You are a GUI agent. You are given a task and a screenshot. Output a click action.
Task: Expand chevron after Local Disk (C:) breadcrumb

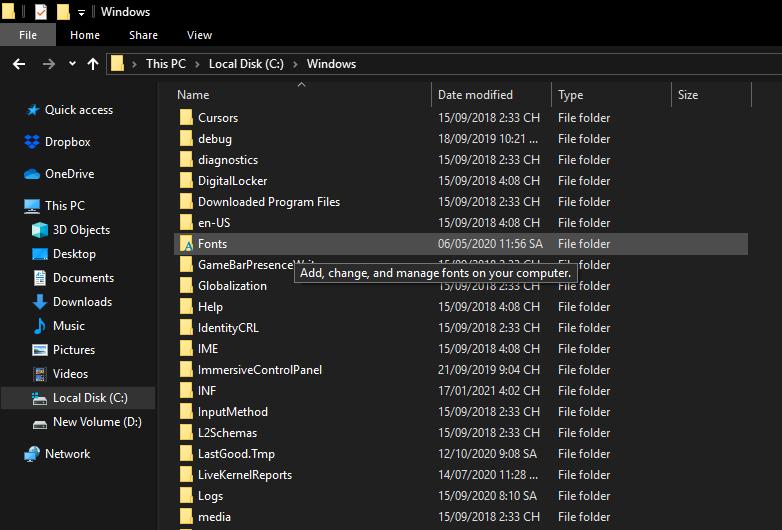point(295,64)
